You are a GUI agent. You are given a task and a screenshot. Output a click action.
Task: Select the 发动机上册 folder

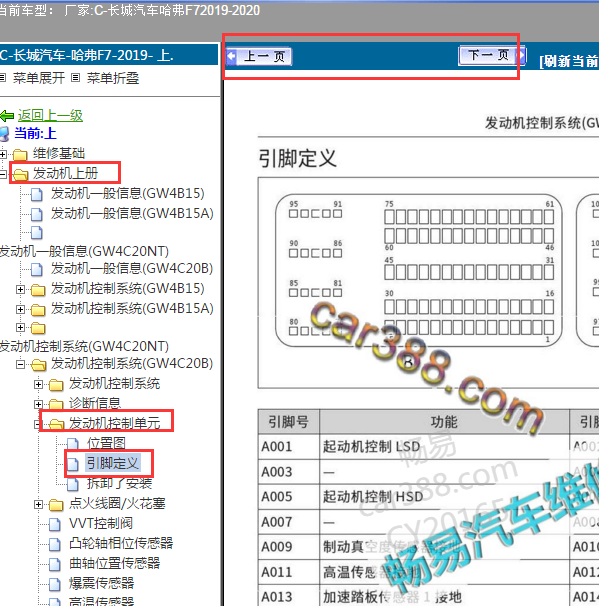point(65,173)
